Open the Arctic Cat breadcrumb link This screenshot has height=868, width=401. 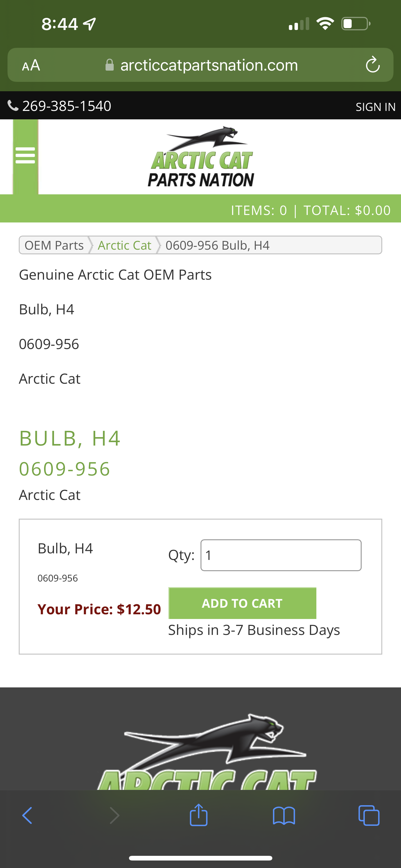[124, 245]
